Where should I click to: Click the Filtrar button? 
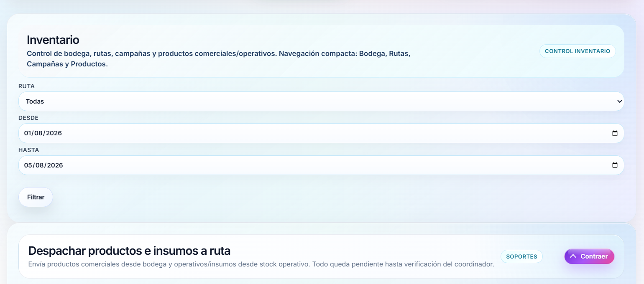(36, 197)
